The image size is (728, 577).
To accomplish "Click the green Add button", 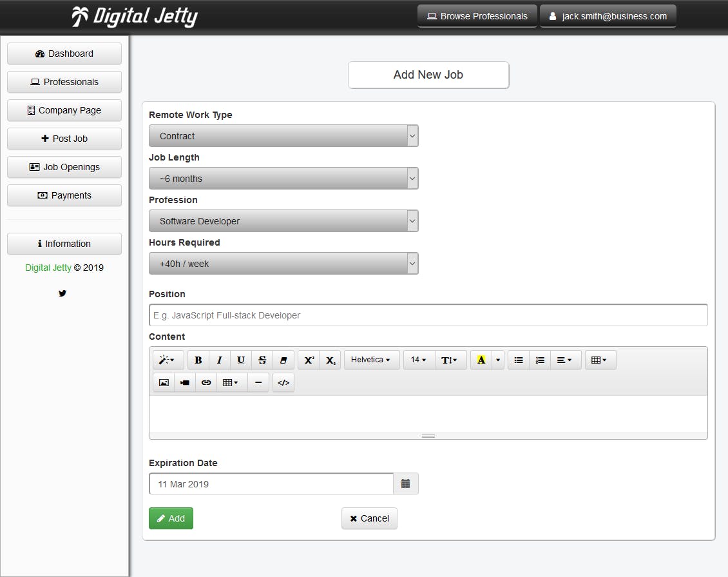I will pos(171,518).
